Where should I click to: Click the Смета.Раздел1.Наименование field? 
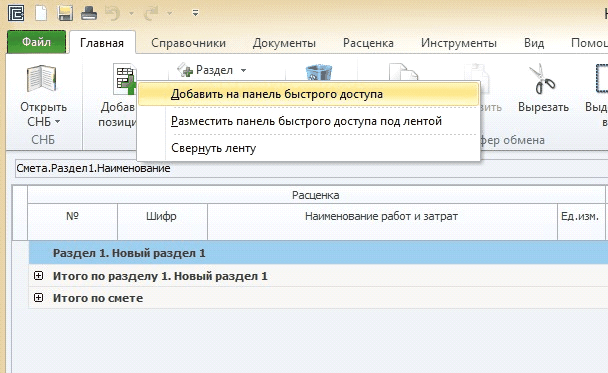coord(311,168)
